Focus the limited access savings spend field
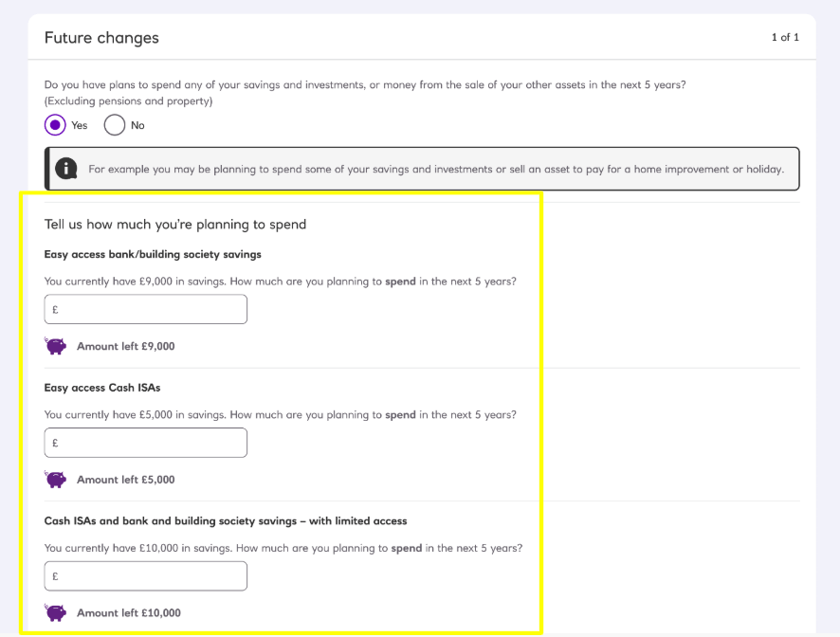This screenshot has width=840, height=637. (x=146, y=575)
